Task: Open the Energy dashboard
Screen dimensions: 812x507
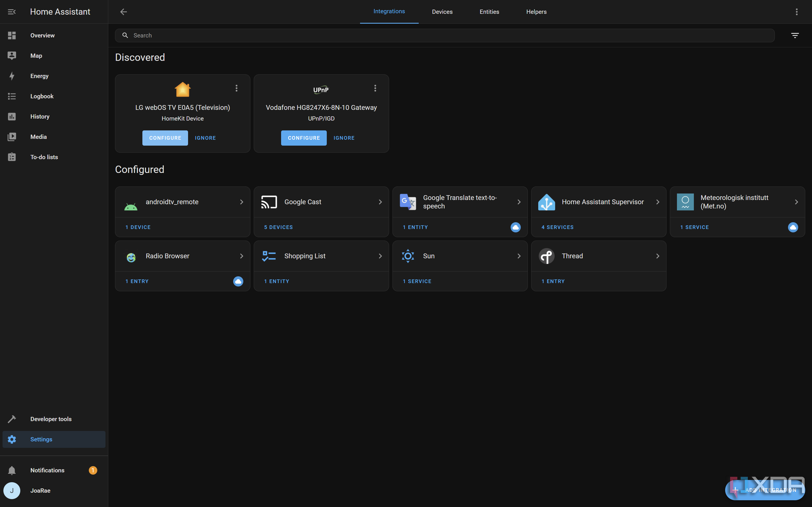Action: coord(39,76)
